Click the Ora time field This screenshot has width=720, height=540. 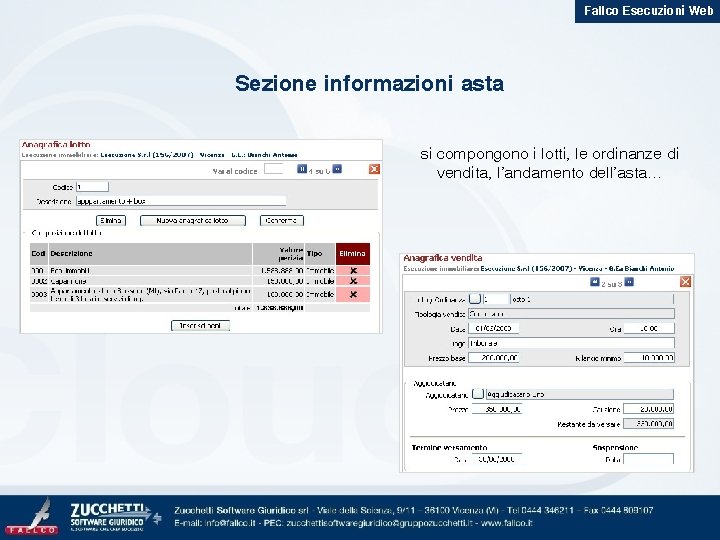649,328
